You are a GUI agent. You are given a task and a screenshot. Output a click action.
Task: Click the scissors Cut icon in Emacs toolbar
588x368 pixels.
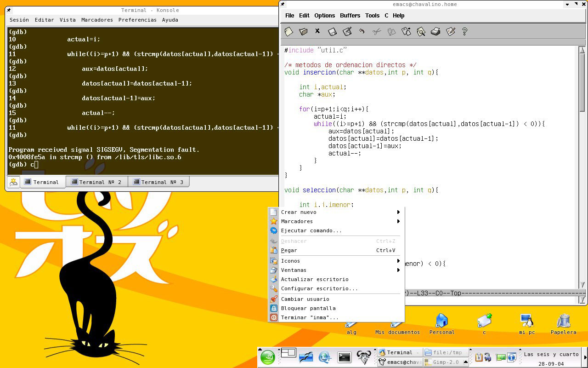pyautogui.click(x=377, y=31)
